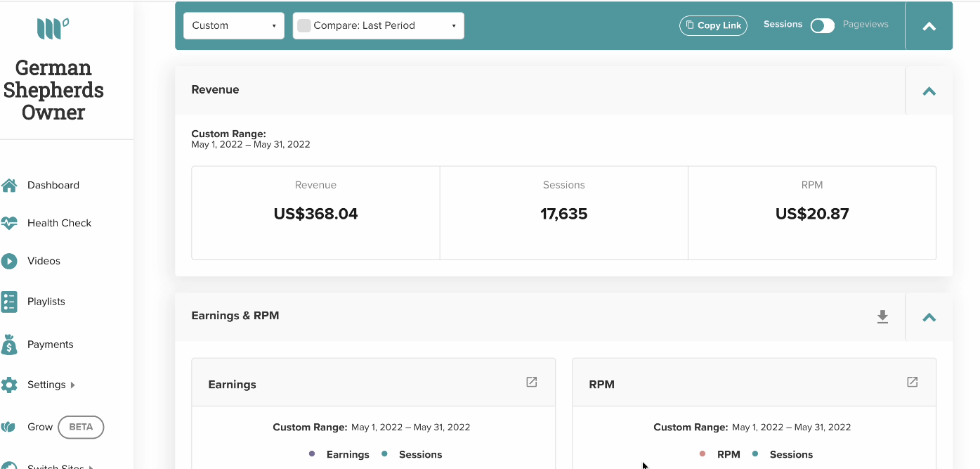Go to Dashboard menu item
The width and height of the screenshot is (980, 469).
(53, 186)
